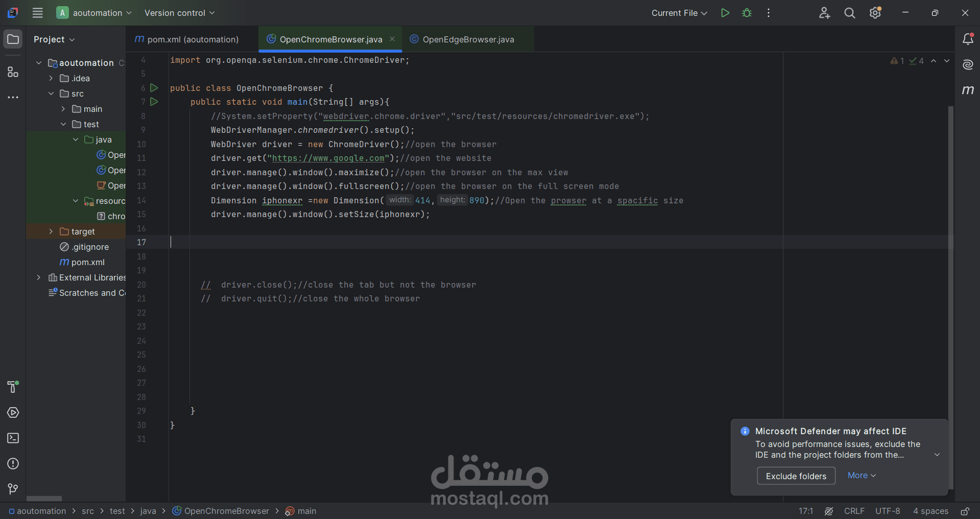Select the chromedriver resource file

click(x=111, y=216)
